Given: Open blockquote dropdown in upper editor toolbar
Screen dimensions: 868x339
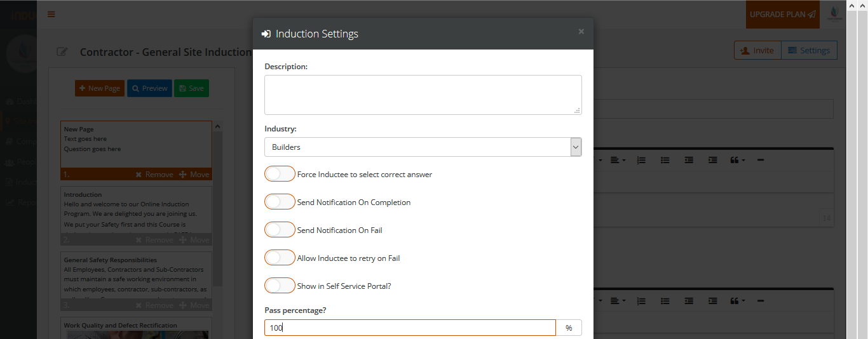Looking at the screenshot, I should coord(737,160).
